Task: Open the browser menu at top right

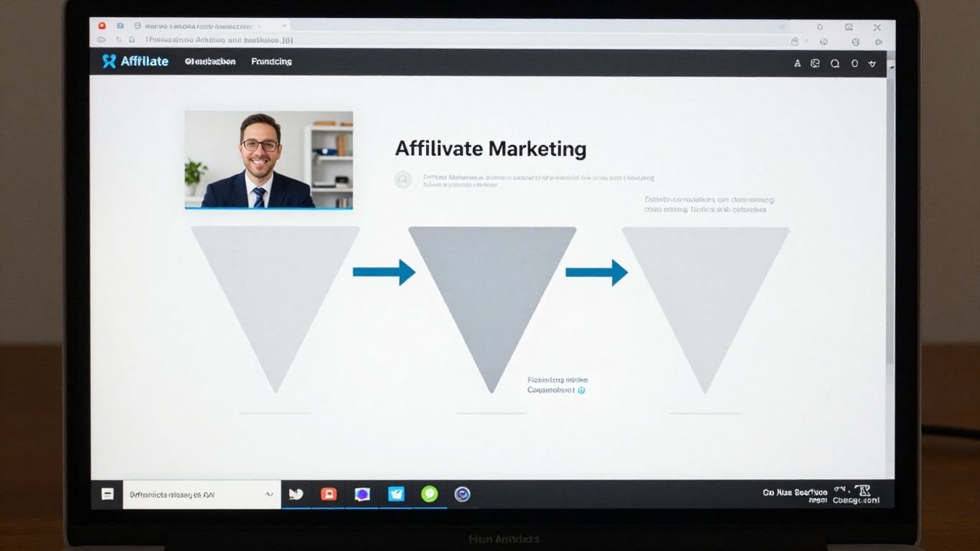Action: pos(878,41)
